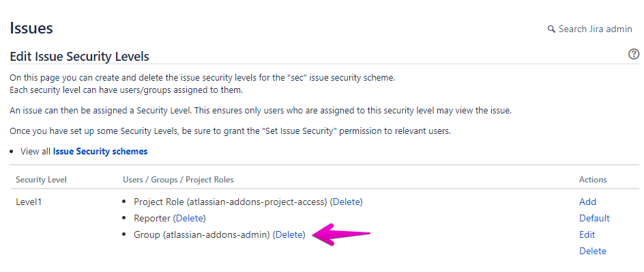
Task: Click the Reporter list entry text
Action: (152, 218)
